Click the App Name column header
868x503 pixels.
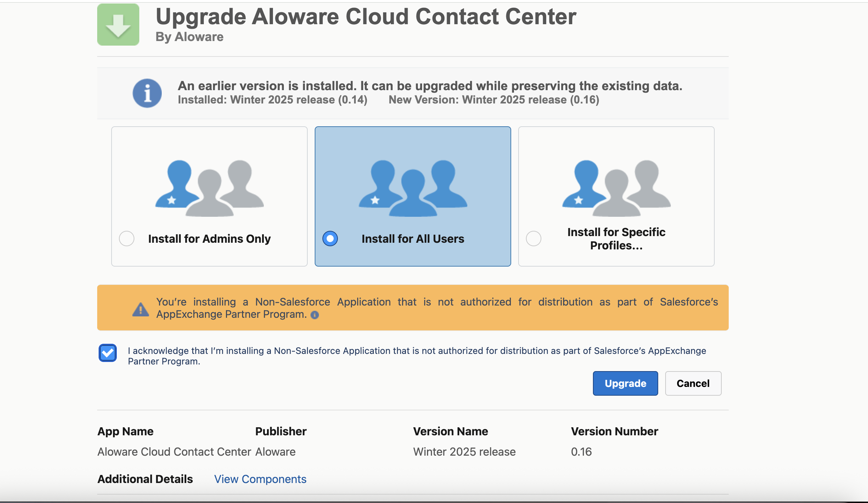tap(126, 431)
